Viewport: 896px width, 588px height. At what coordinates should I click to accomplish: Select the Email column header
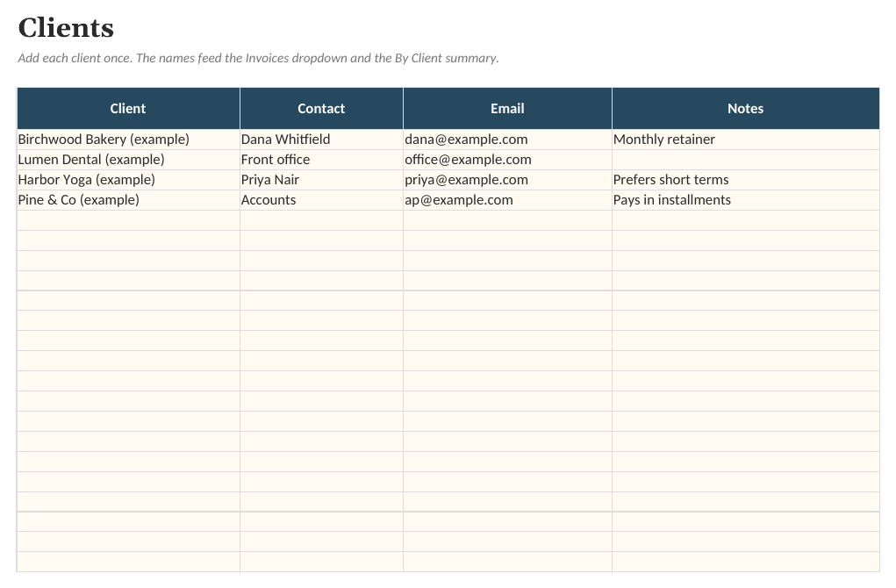[x=507, y=109]
